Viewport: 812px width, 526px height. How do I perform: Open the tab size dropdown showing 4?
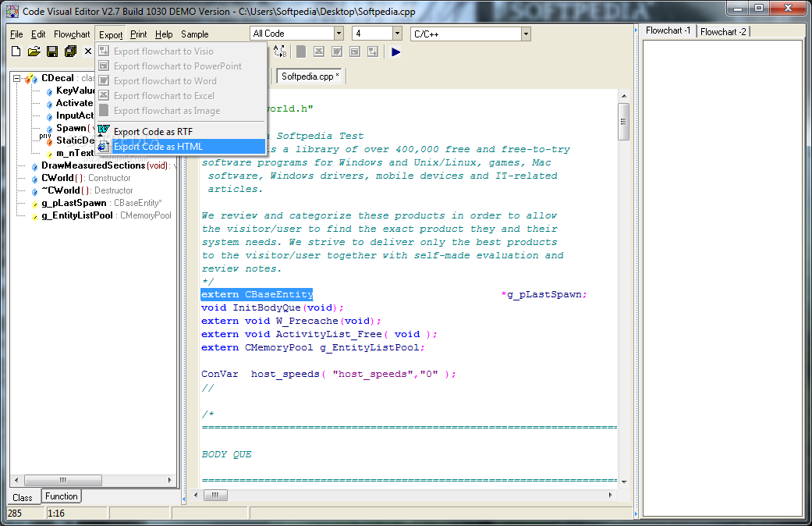(x=397, y=34)
